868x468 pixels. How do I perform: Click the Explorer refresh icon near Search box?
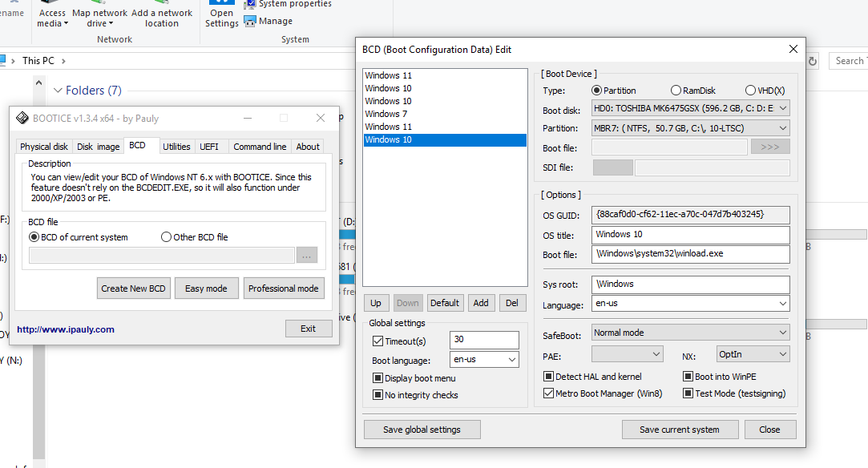(x=812, y=61)
